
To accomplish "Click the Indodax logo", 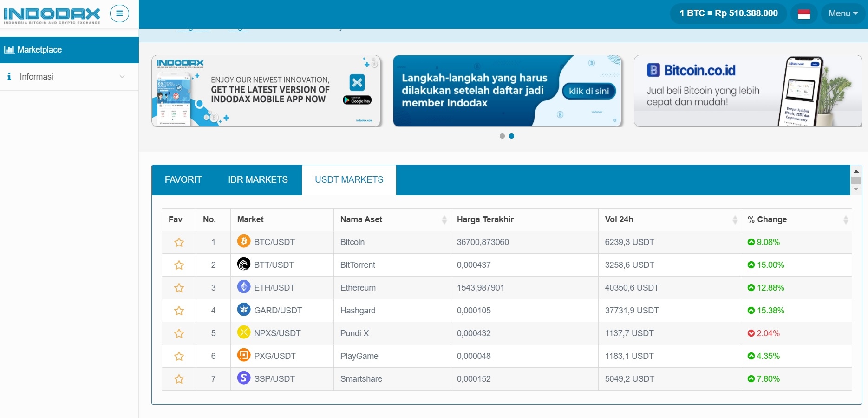I will (x=52, y=15).
